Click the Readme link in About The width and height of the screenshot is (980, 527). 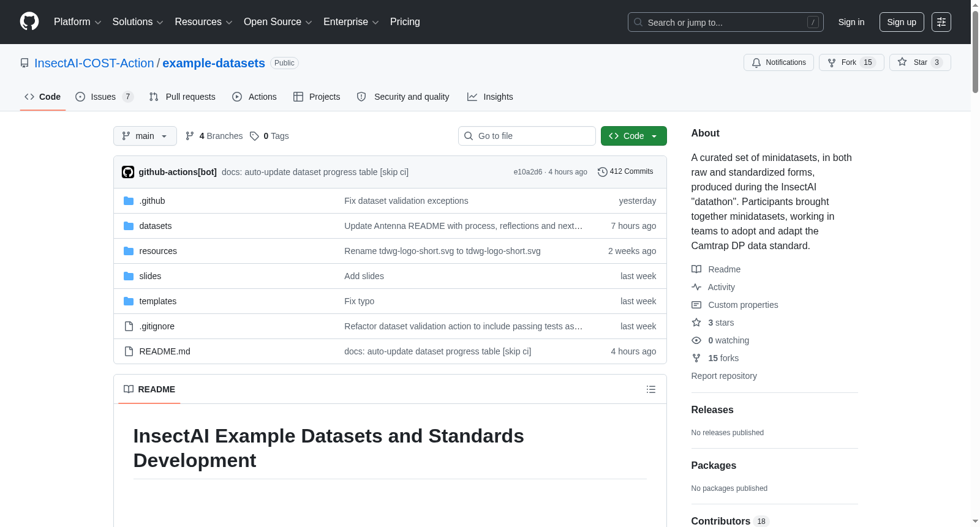tap(716, 269)
